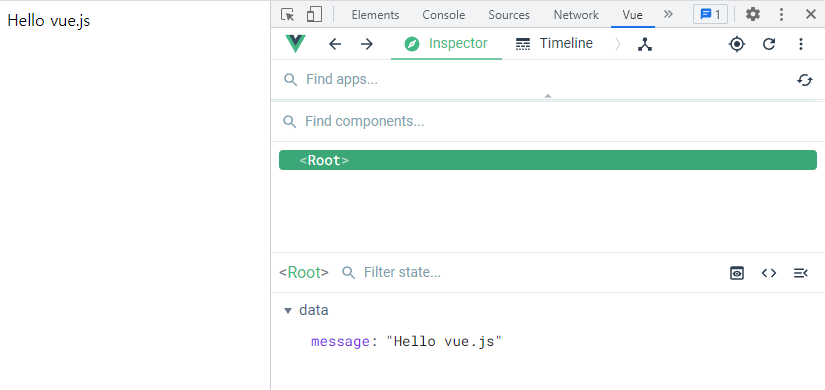
Task: Focus the Find components search field
Action: (x=547, y=122)
